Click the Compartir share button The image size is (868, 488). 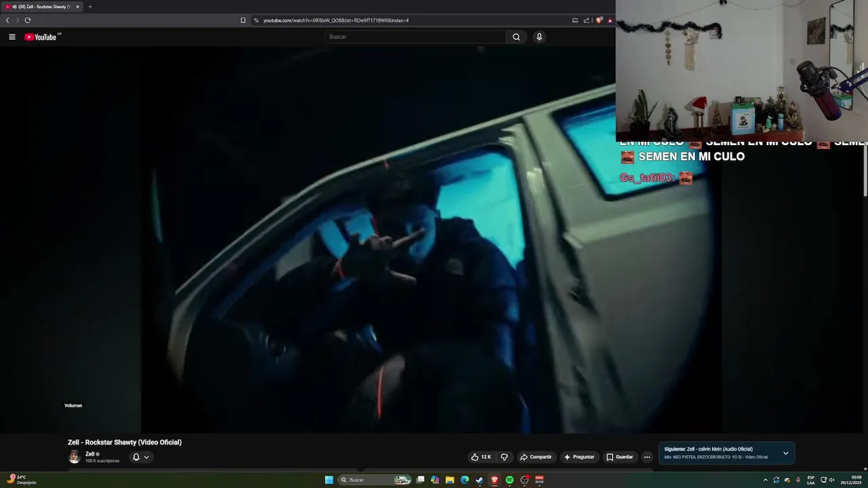tap(536, 457)
